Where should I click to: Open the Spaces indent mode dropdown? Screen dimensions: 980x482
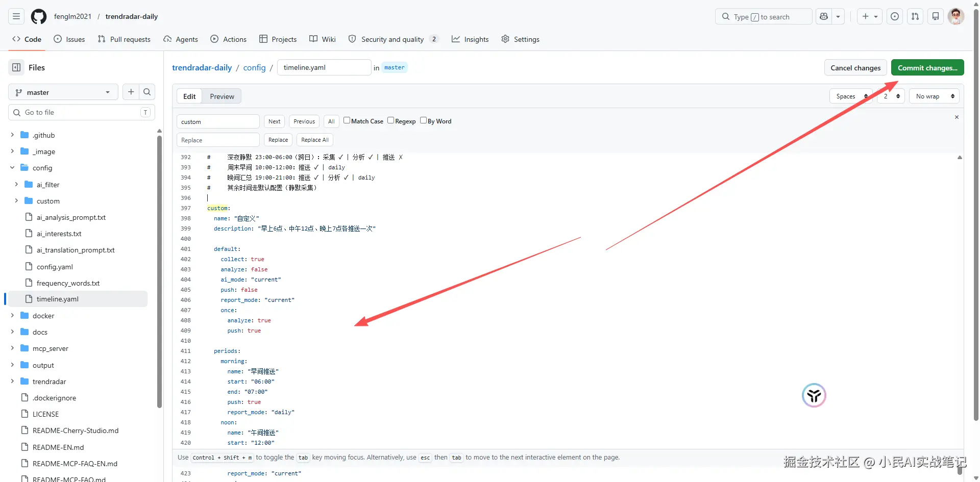coord(851,96)
